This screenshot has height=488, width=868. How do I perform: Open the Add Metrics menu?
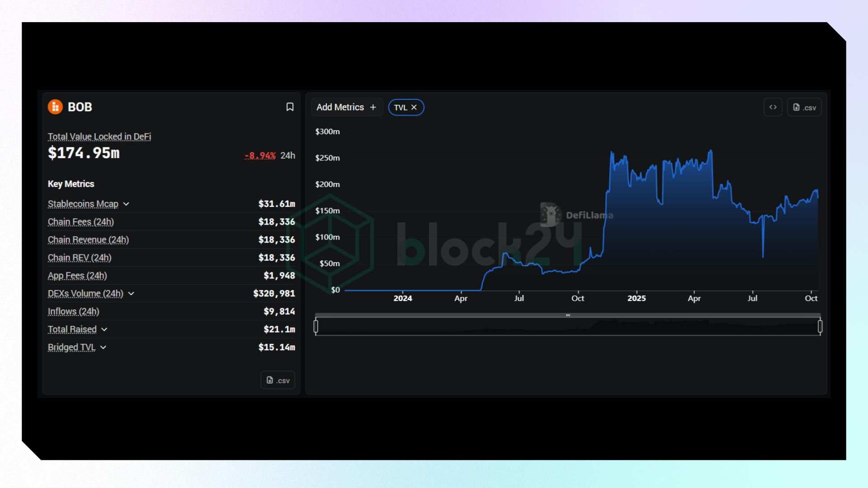pos(340,108)
